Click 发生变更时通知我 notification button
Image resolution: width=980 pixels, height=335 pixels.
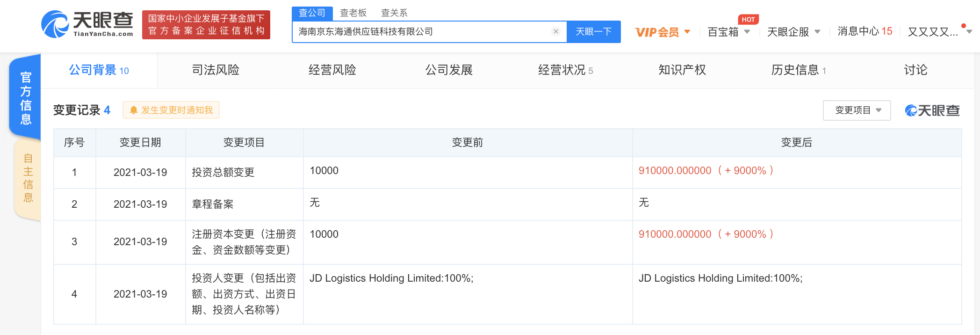point(171,110)
